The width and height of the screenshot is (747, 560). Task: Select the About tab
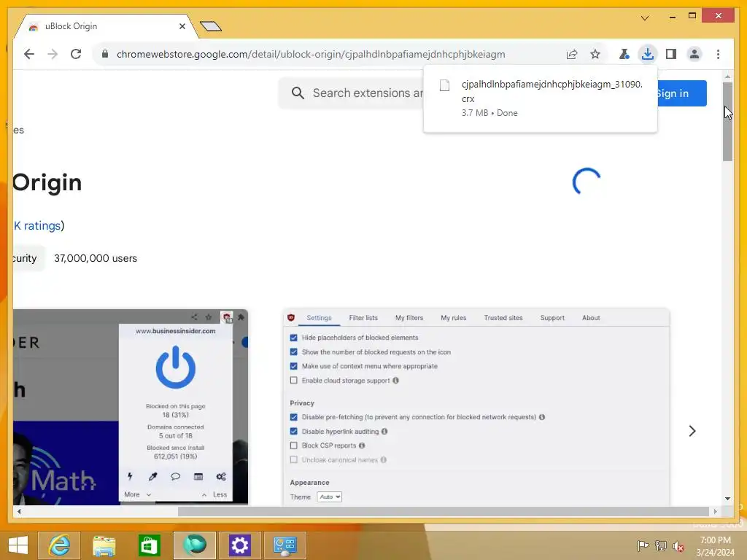click(x=591, y=318)
